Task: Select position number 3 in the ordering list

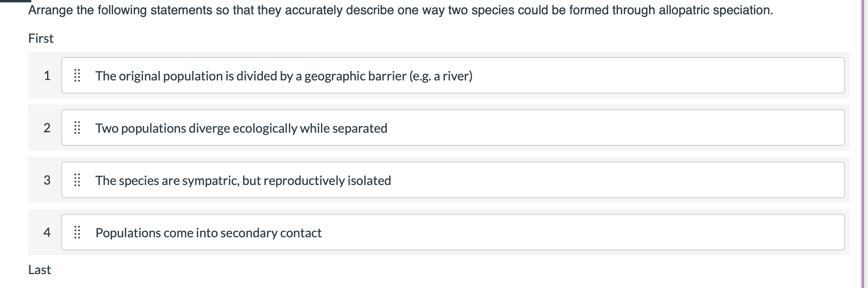Action: coord(47,180)
